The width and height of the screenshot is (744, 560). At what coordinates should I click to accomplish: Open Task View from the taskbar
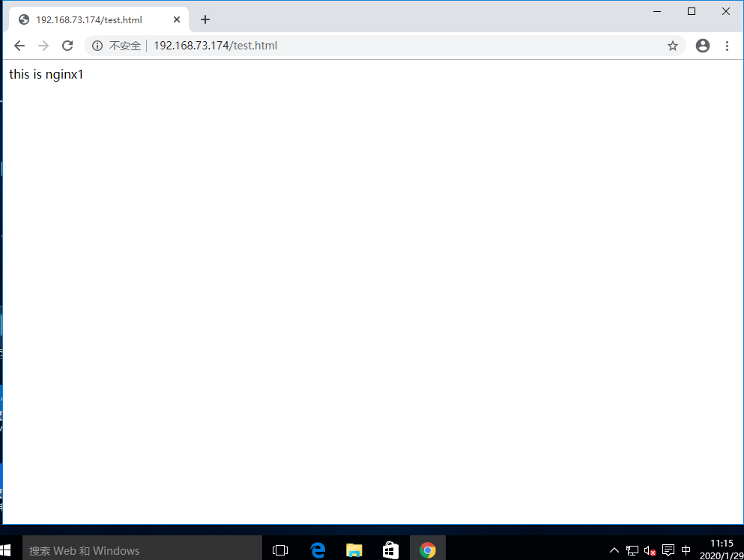(280, 550)
